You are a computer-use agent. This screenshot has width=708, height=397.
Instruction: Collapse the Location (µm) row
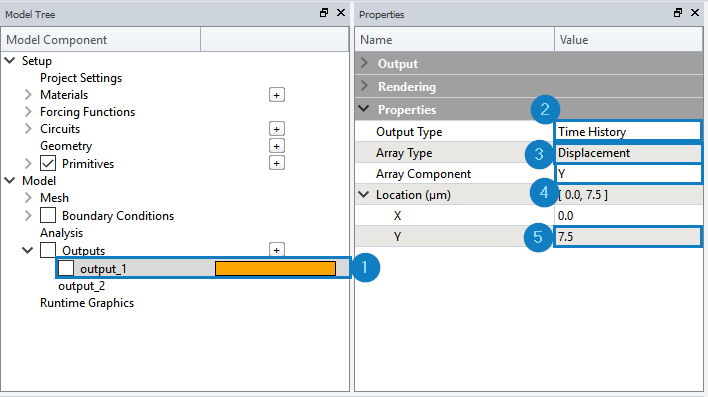tap(364, 194)
